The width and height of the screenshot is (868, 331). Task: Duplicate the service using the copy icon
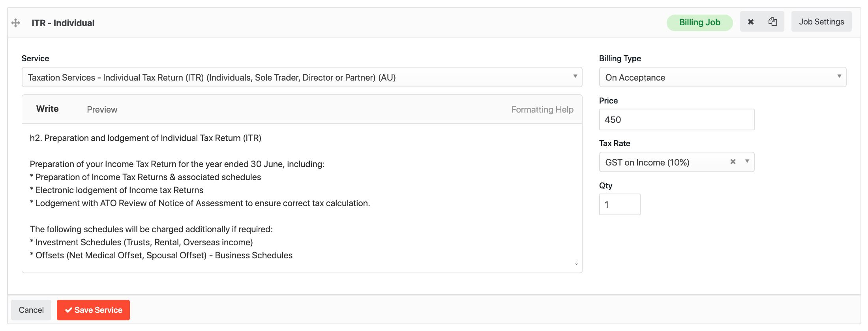click(772, 22)
